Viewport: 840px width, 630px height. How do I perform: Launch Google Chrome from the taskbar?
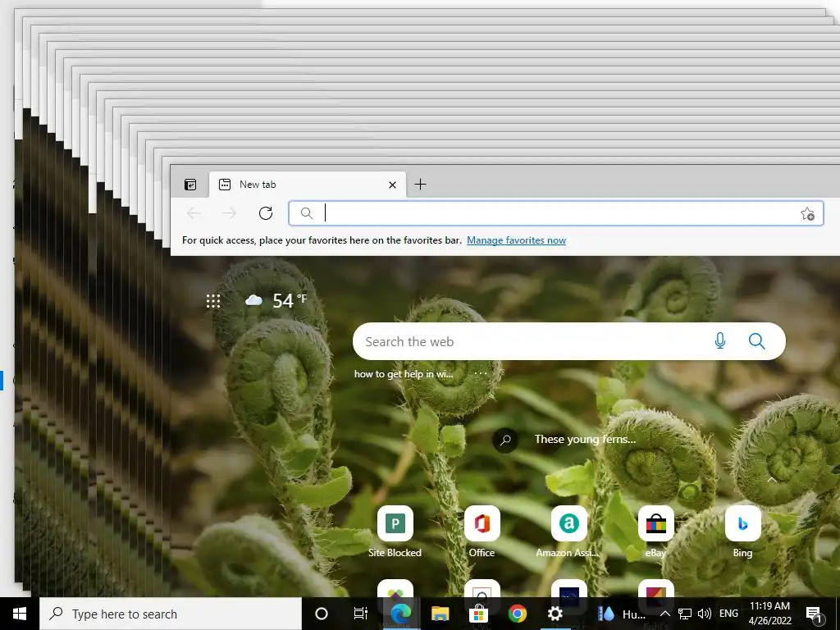518,614
